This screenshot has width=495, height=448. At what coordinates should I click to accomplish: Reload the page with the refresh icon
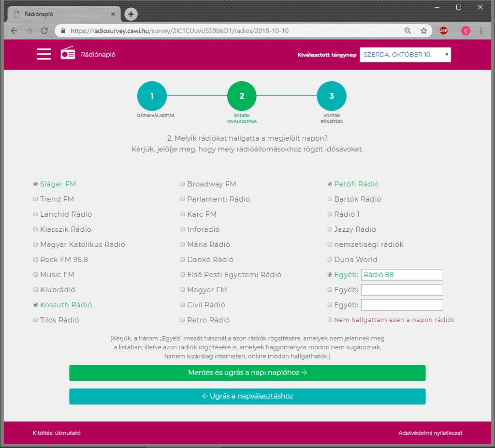point(44,30)
